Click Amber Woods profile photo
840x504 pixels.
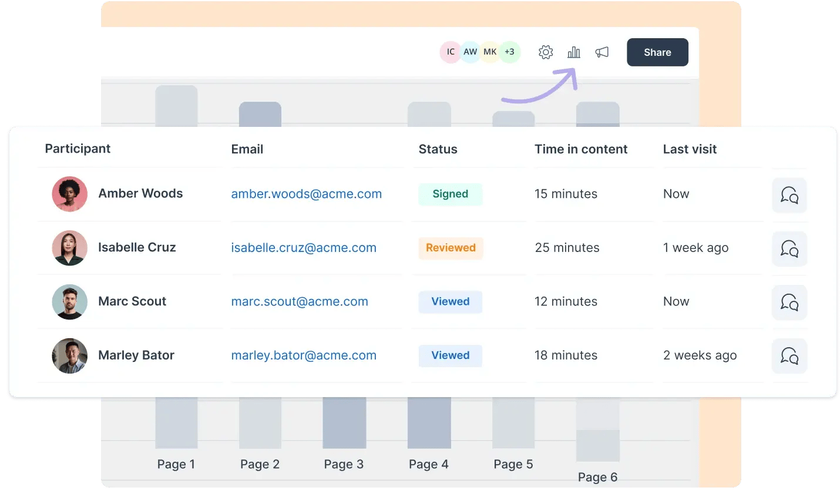[70, 194]
